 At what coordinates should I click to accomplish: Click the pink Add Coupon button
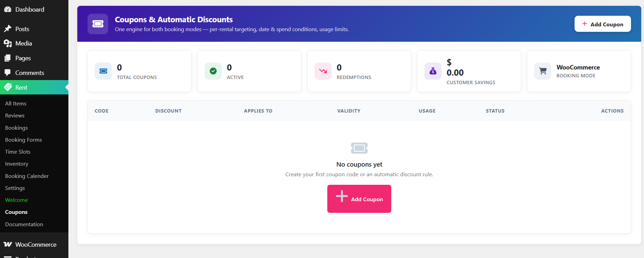359,199
